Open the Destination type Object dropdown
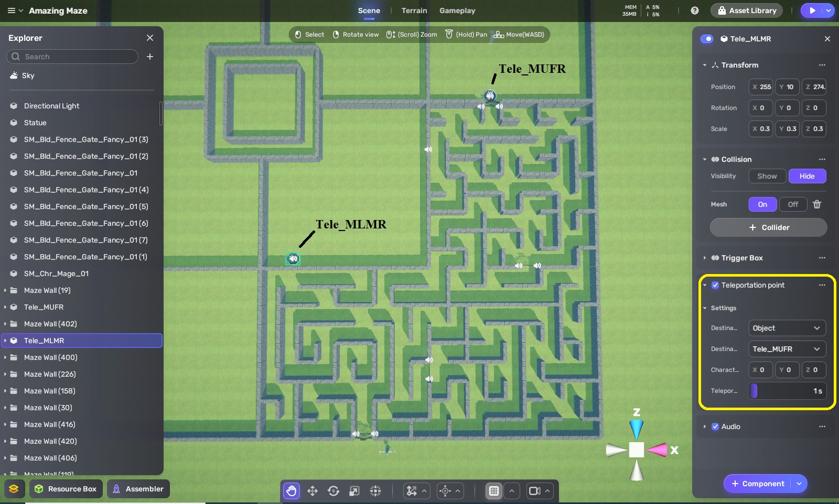Image resolution: width=839 pixels, height=504 pixels. tap(787, 328)
